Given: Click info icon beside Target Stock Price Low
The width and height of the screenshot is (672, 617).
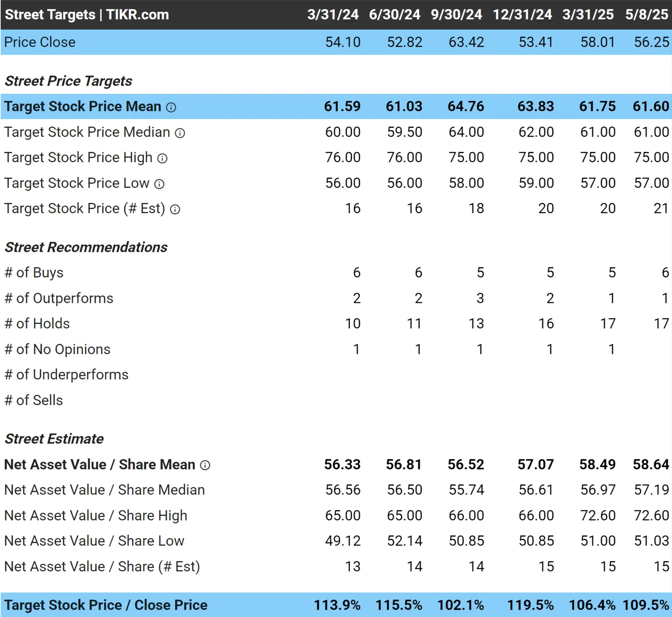Looking at the screenshot, I should 159,184.
